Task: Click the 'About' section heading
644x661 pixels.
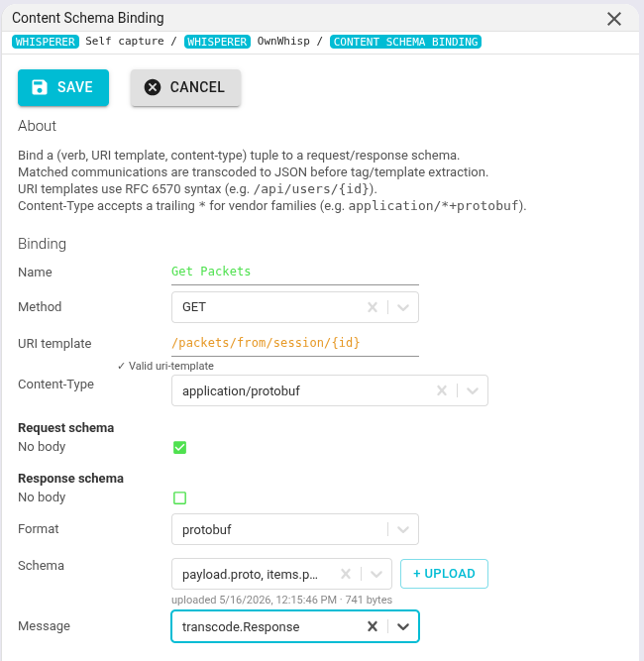Action: coord(37,126)
